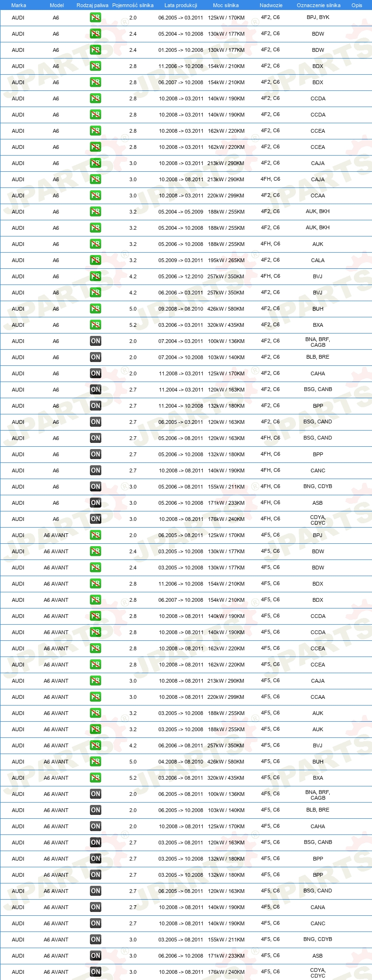
Task: Click diesel ON icon in A6 AVANT ASB row
Action: coord(95,956)
